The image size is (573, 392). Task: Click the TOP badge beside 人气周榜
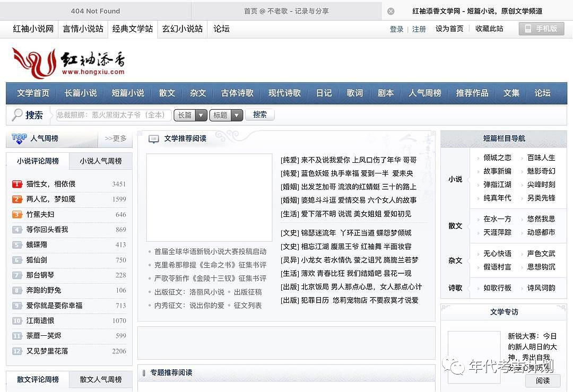coord(19,138)
